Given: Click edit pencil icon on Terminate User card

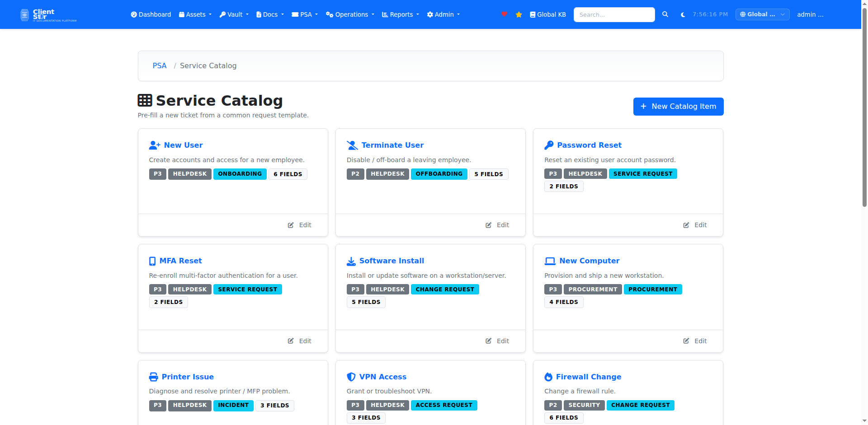Looking at the screenshot, I should tap(488, 225).
